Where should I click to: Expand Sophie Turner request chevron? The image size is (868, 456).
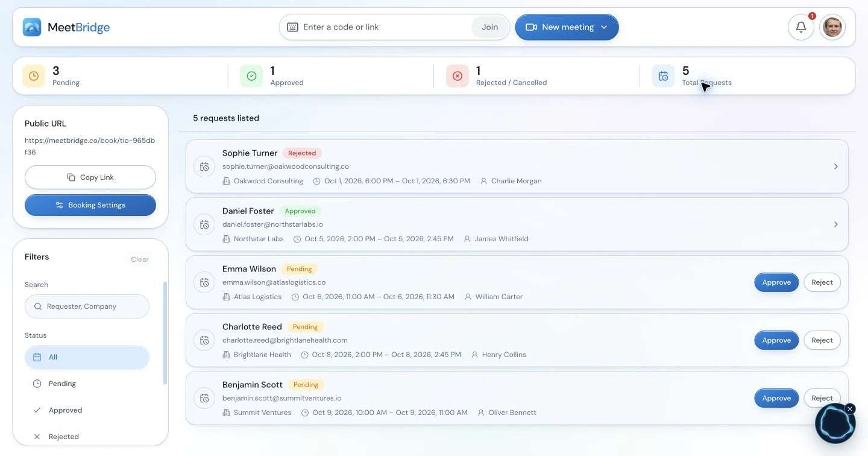(835, 166)
